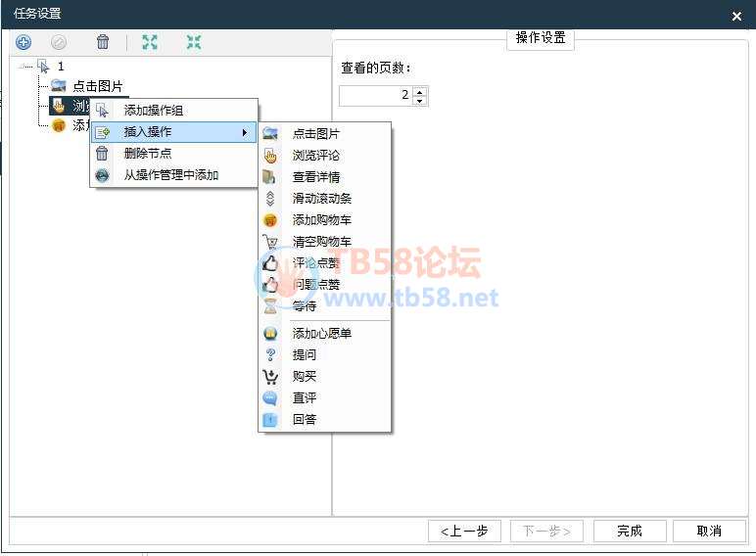Click the expand-all green arrows icon
This screenshot has width=756, height=556.
point(150,42)
